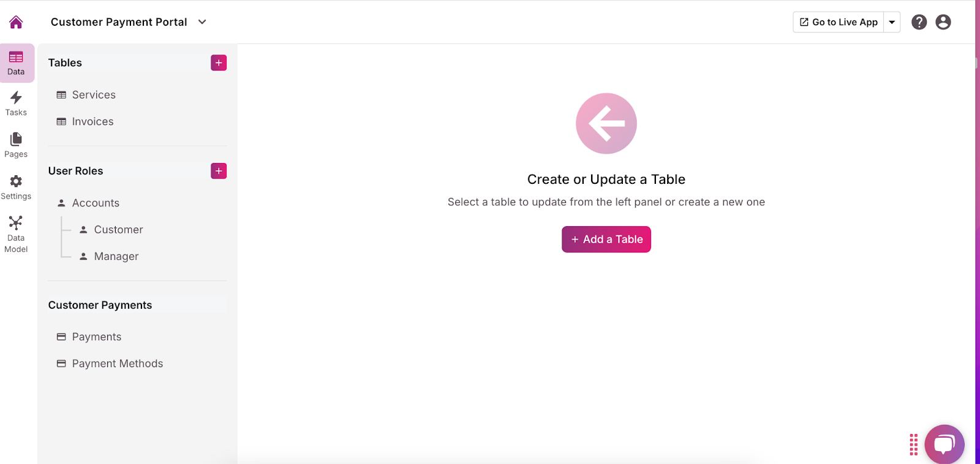Image resolution: width=980 pixels, height=464 pixels.
Task: Go to the Pages section
Action: 16,145
